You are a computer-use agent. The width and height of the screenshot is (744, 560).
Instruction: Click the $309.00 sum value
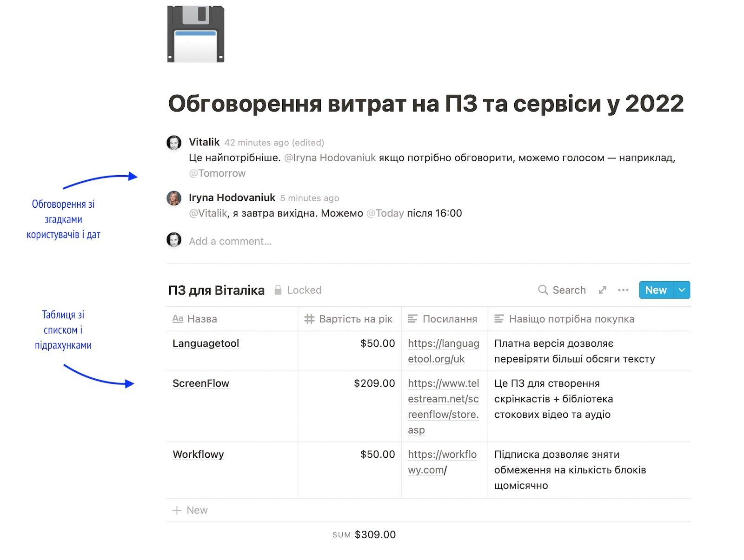pos(375,535)
